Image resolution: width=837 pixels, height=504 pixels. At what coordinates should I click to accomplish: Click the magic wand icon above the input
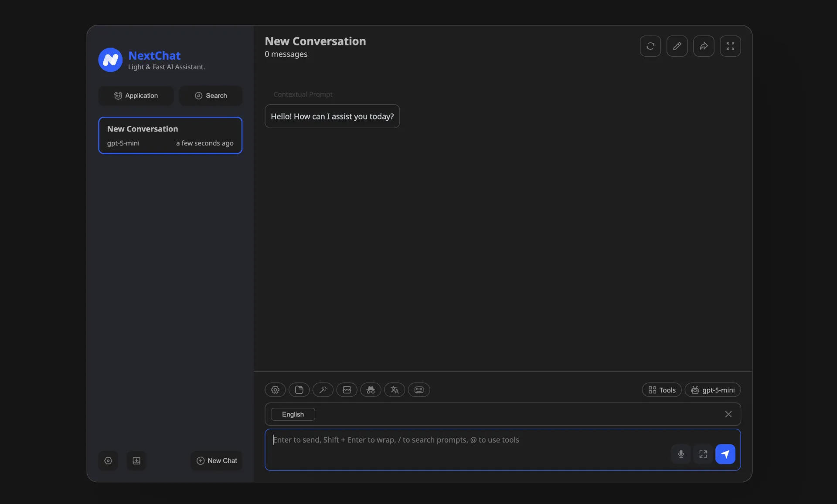323,390
